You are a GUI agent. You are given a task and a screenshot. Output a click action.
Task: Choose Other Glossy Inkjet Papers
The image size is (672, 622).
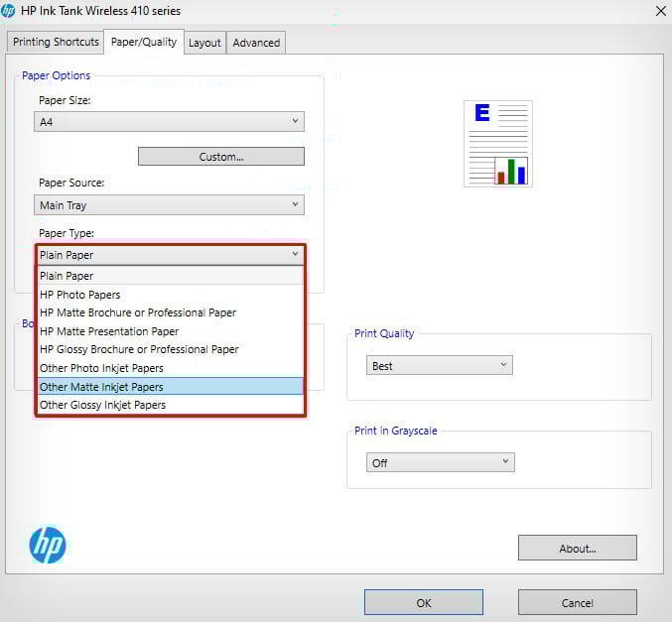(x=170, y=405)
